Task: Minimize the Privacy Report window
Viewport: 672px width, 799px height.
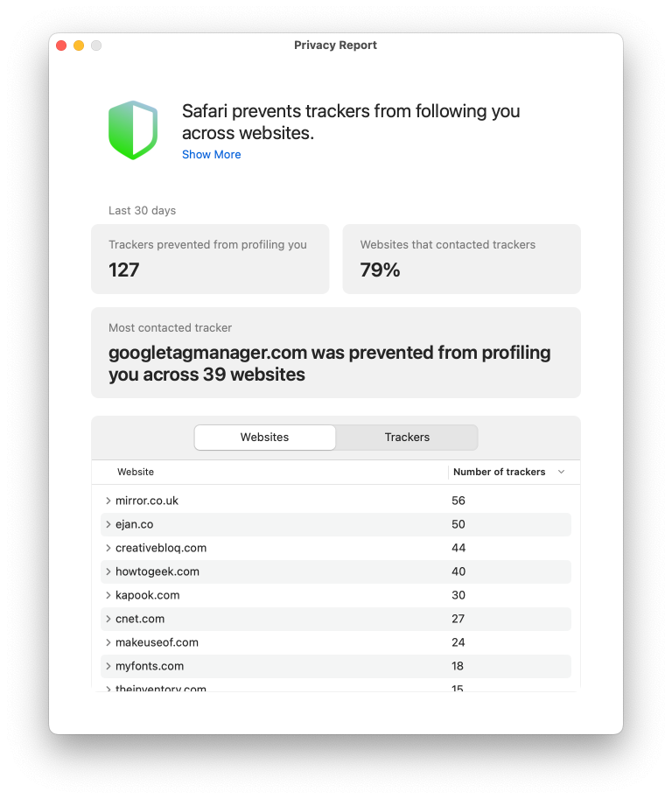Action: [79, 46]
